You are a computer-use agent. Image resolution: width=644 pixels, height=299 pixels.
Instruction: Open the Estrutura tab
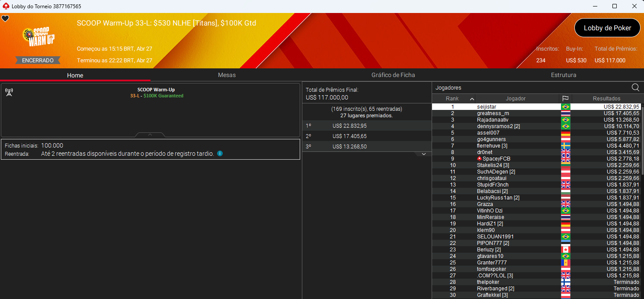click(564, 75)
